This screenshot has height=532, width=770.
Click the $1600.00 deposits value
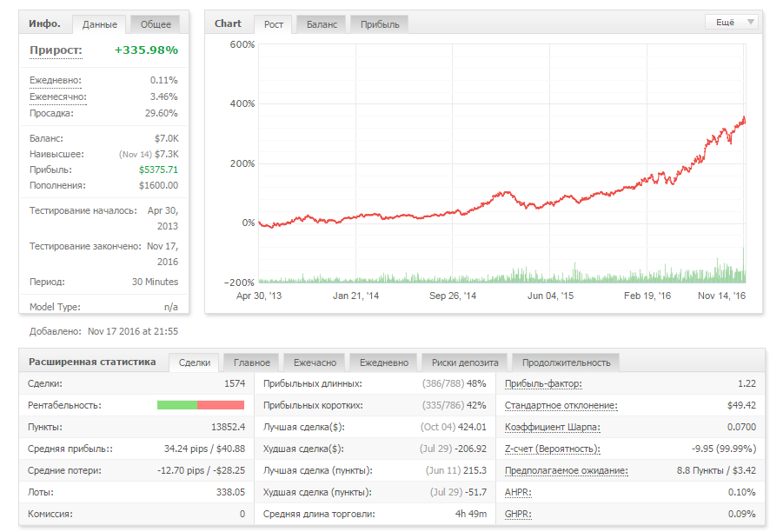point(158,185)
